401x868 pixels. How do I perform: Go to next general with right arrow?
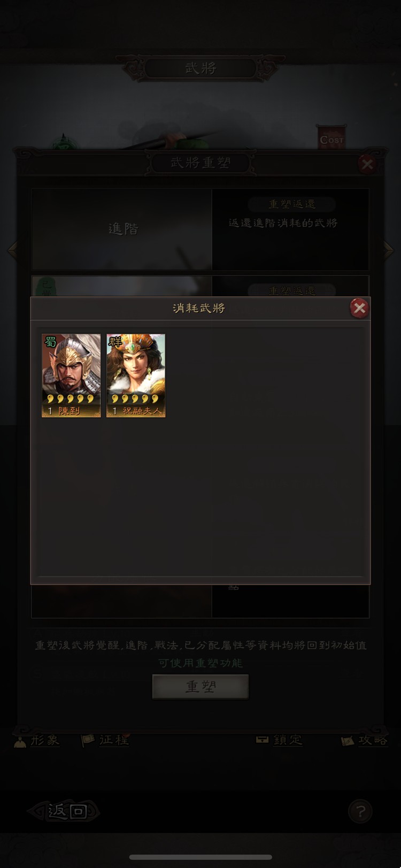(389, 250)
